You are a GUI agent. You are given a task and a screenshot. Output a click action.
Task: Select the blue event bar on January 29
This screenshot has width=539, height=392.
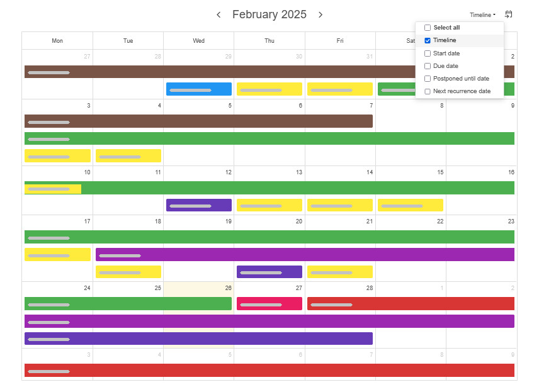[198, 89]
